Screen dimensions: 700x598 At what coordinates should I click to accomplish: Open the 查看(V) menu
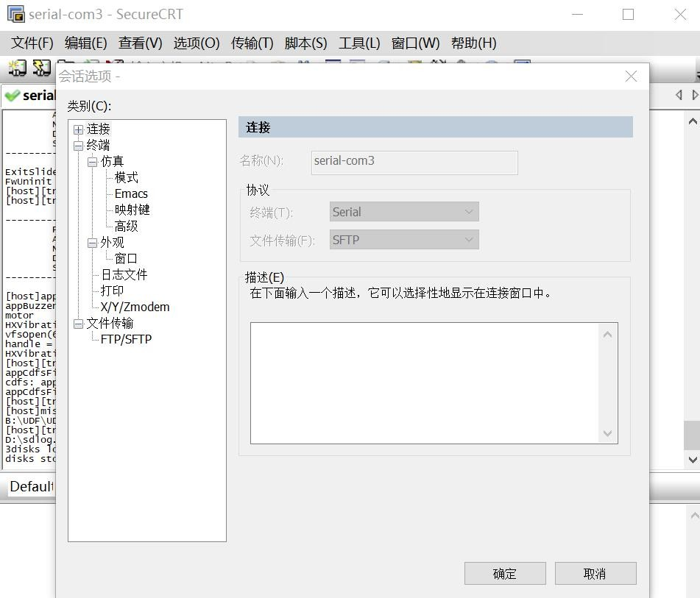coord(140,43)
